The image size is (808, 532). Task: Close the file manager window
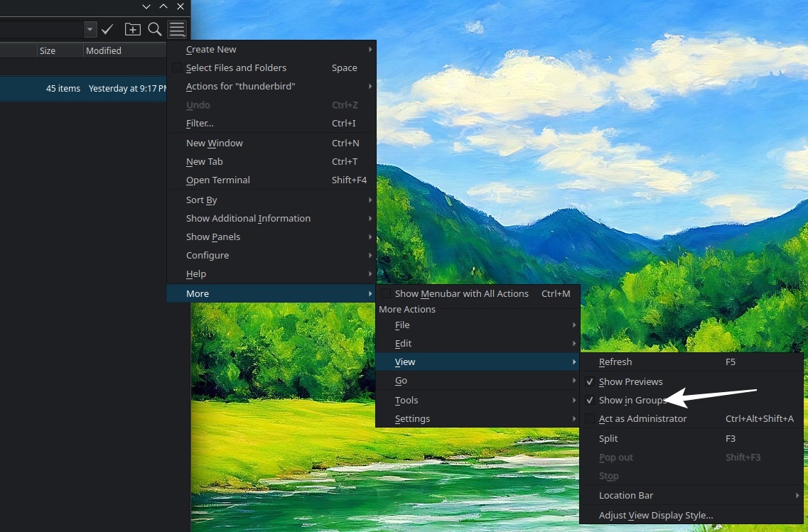181,6
